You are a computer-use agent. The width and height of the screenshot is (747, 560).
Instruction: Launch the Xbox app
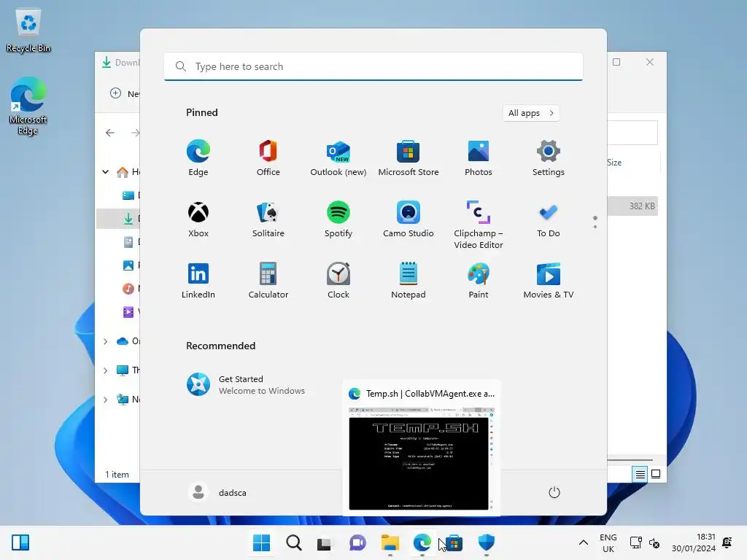point(198,219)
